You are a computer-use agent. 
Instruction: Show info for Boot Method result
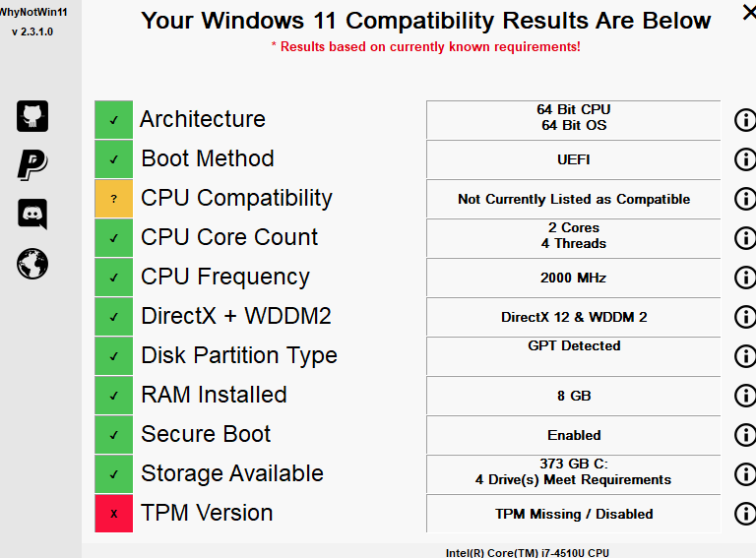click(x=745, y=159)
